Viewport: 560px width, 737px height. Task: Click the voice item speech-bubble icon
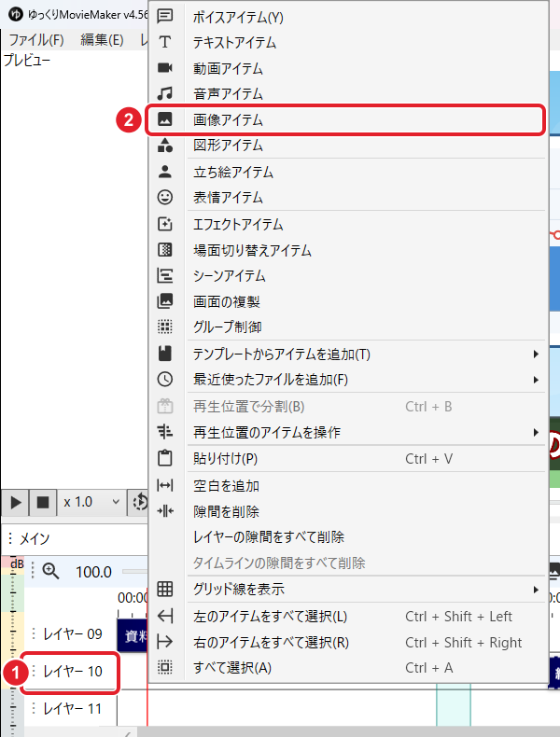164,17
